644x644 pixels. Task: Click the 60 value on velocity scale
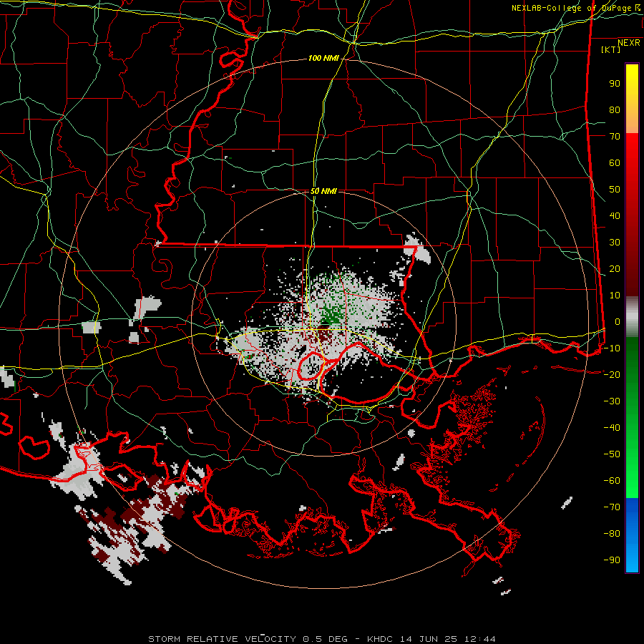[615, 163]
